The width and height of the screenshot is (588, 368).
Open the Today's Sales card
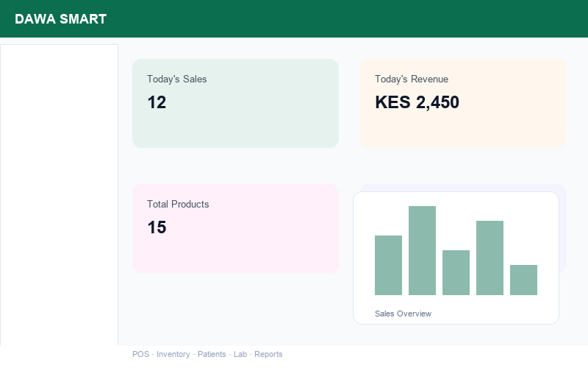235,103
